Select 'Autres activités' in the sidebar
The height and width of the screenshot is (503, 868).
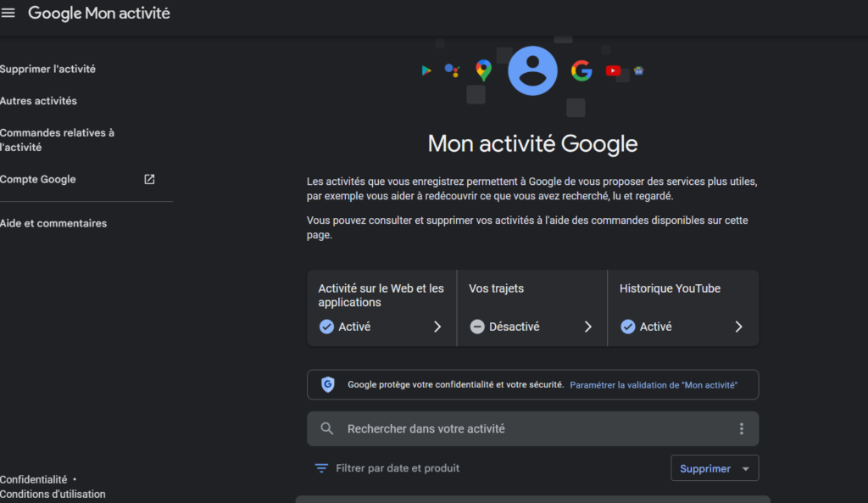pos(37,100)
